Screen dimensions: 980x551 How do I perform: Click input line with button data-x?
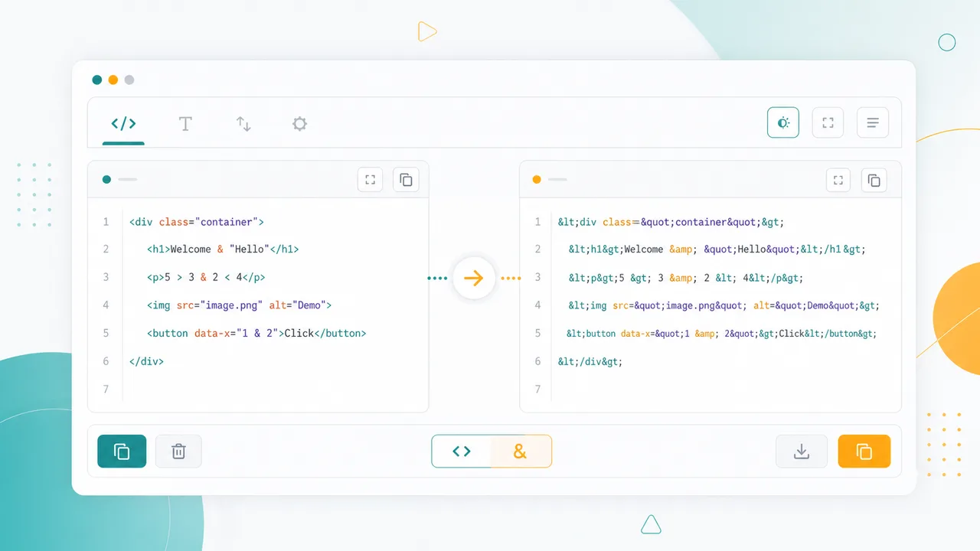[x=256, y=333]
